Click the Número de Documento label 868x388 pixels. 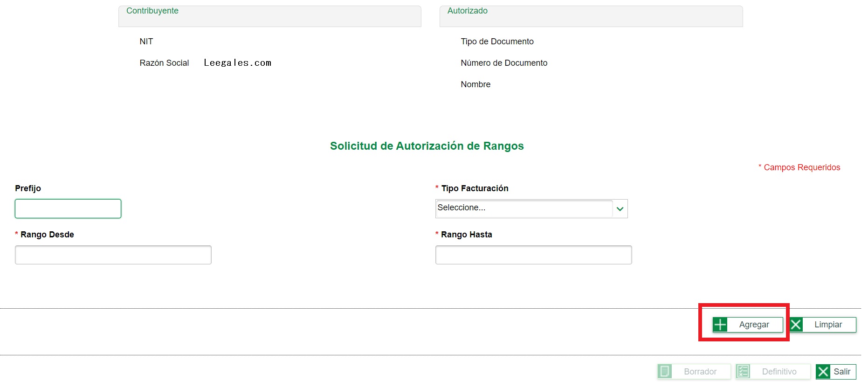(504, 63)
